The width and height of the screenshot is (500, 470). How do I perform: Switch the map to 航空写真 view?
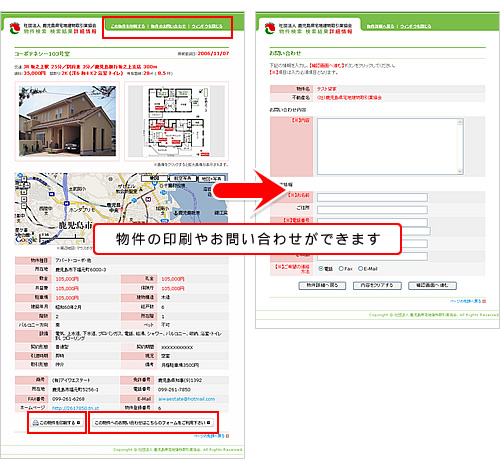[183, 179]
